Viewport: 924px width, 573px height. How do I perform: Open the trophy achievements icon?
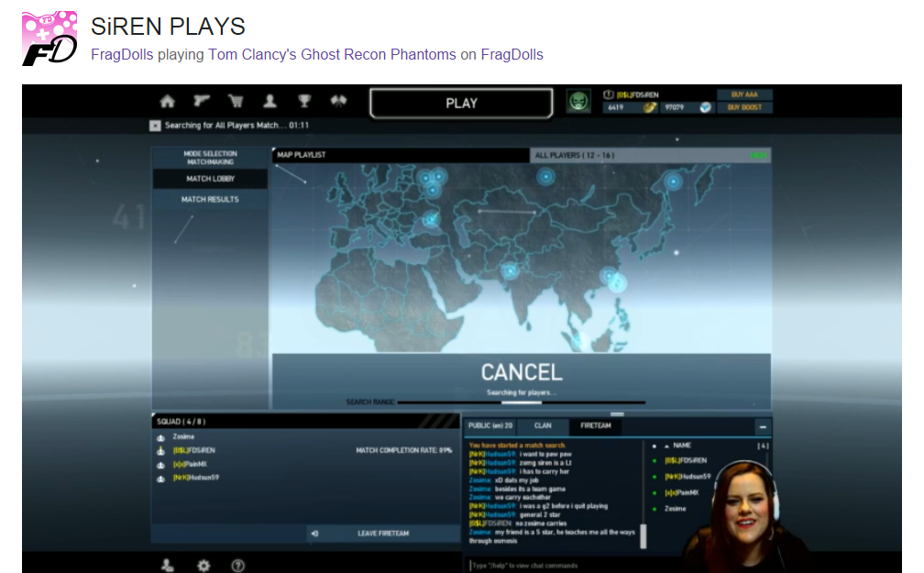pyautogui.click(x=304, y=102)
